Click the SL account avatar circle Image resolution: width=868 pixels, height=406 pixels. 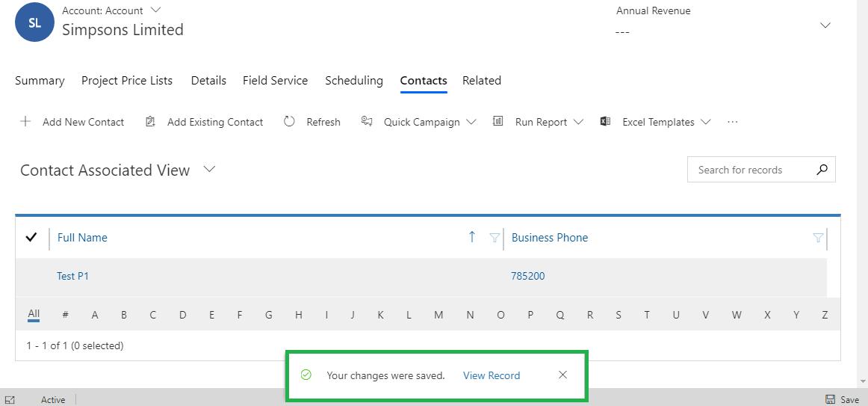pyautogui.click(x=35, y=22)
